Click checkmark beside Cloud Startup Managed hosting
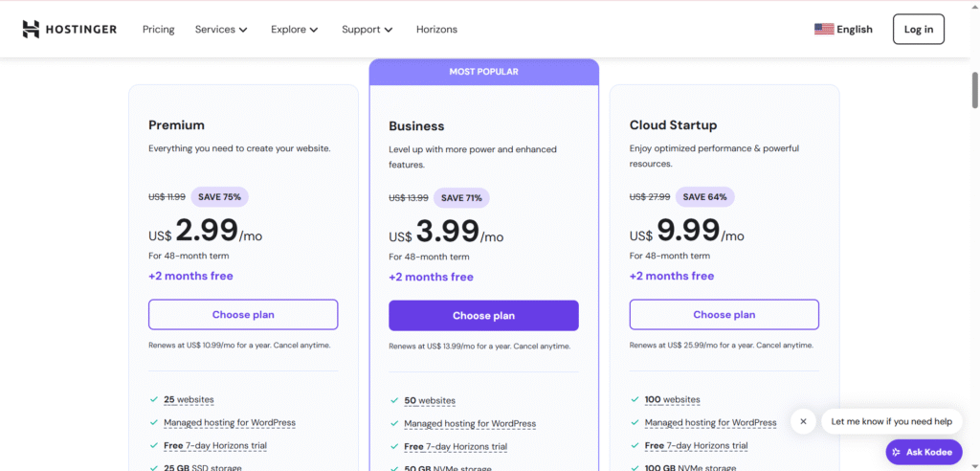Image resolution: width=980 pixels, height=471 pixels. pos(635,422)
